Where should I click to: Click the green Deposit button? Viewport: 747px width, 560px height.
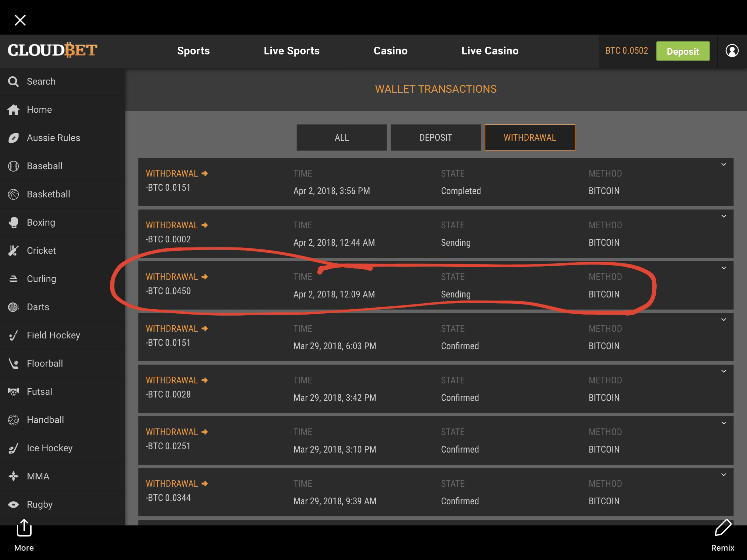(683, 51)
